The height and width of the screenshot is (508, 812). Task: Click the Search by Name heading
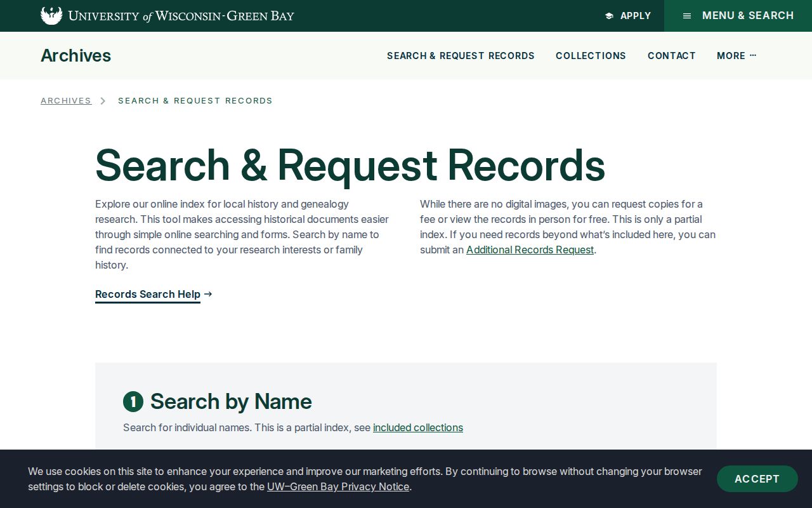click(231, 401)
